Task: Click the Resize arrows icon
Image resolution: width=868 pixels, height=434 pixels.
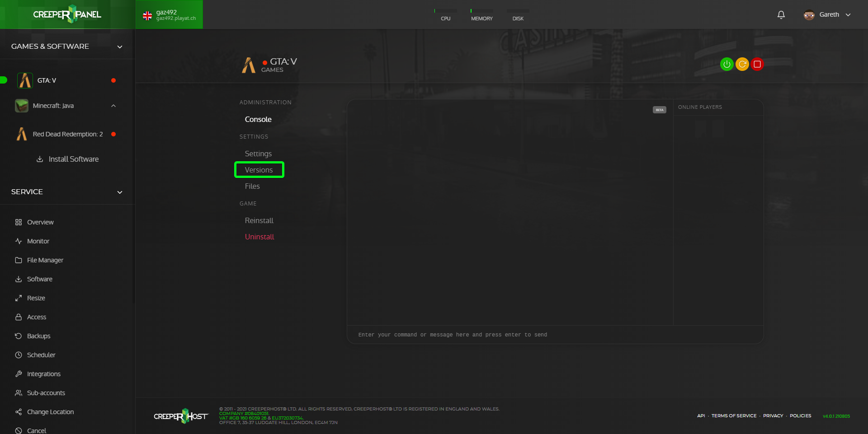Action: (x=19, y=298)
